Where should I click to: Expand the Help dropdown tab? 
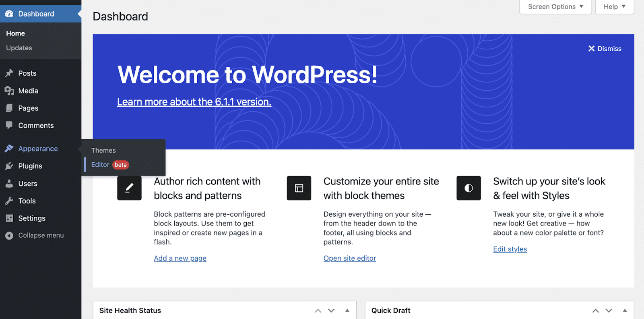615,7
